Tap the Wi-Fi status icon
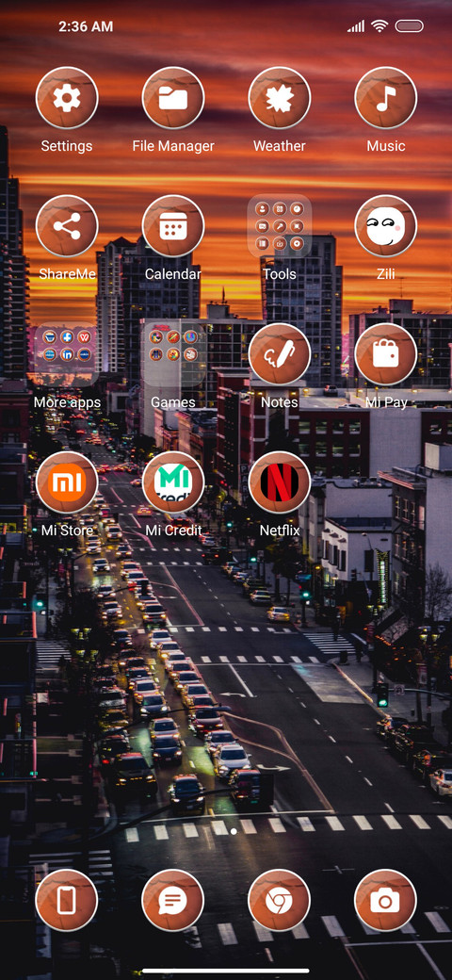 tap(379, 26)
